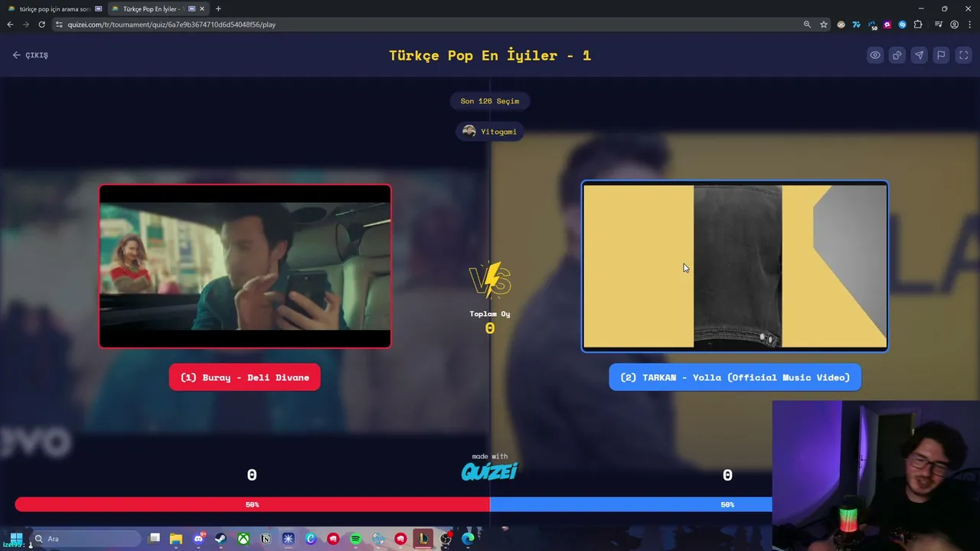Report the quiz using the flag icon
Image resolution: width=980 pixels, height=551 pixels.
[x=942, y=55]
